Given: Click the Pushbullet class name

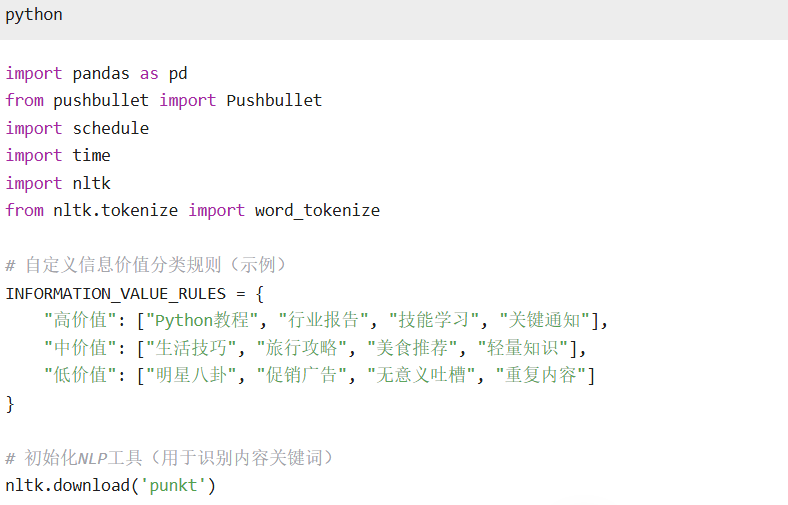Looking at the screenshot, I should 274,100.
